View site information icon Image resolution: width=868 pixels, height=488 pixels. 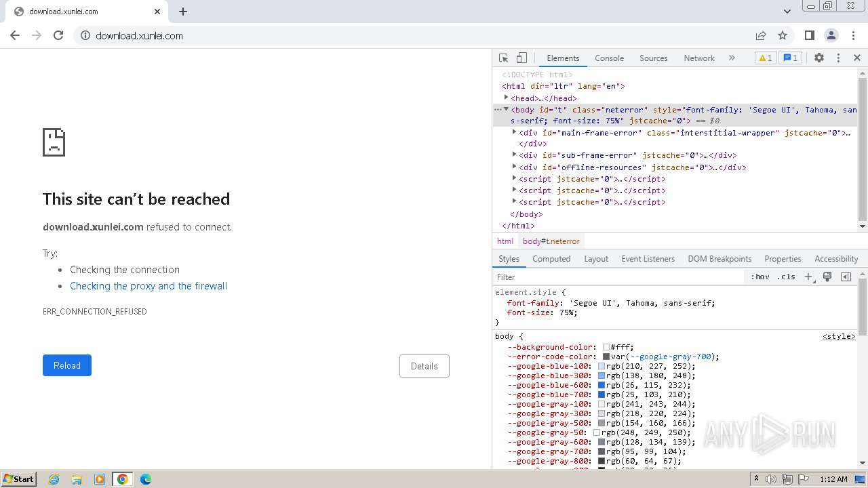click(85, 35)
